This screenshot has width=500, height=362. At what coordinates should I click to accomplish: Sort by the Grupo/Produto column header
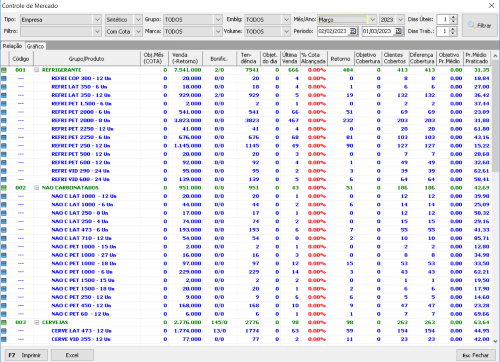coord(87,59)
